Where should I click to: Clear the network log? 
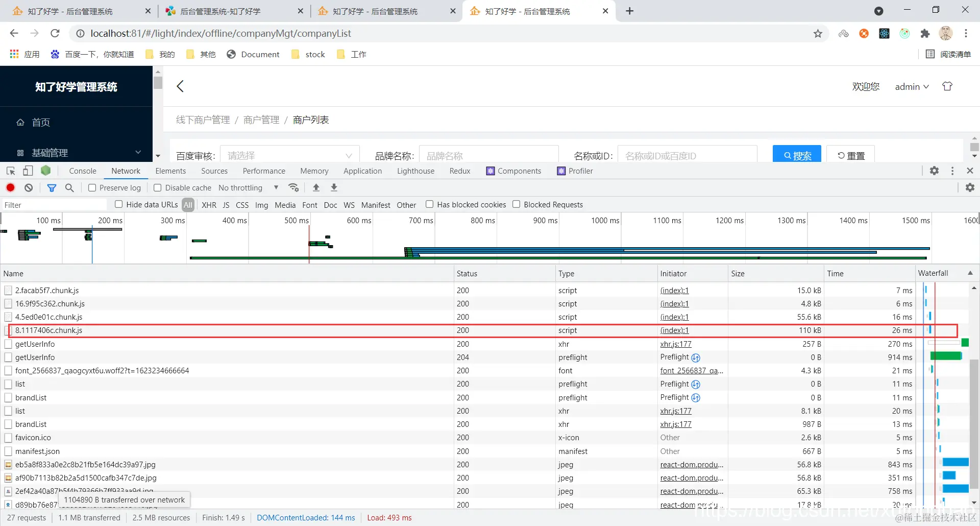click(x=29, y=187)
